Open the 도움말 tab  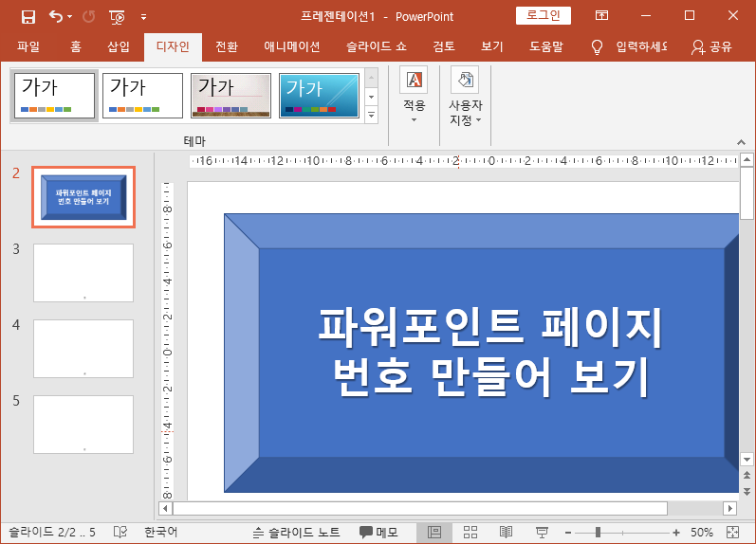tap(546, 46)
